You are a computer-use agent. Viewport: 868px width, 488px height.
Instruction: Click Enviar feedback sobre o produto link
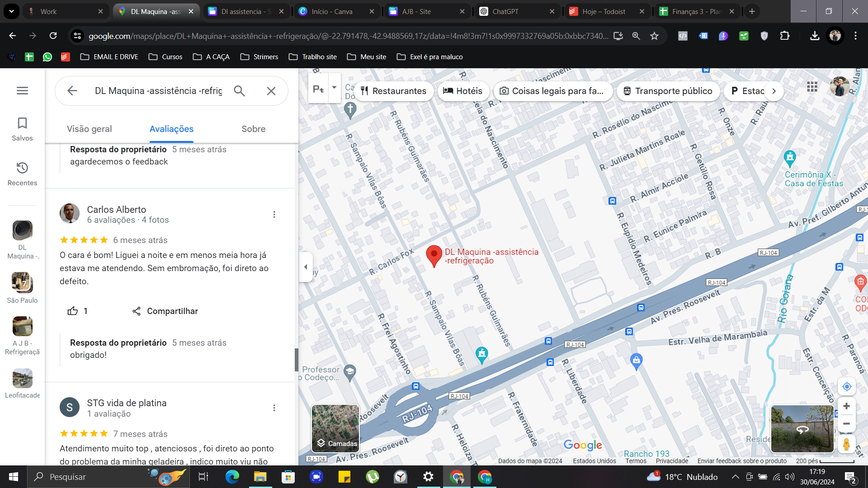pyautogui.click(x=742, y=461)
